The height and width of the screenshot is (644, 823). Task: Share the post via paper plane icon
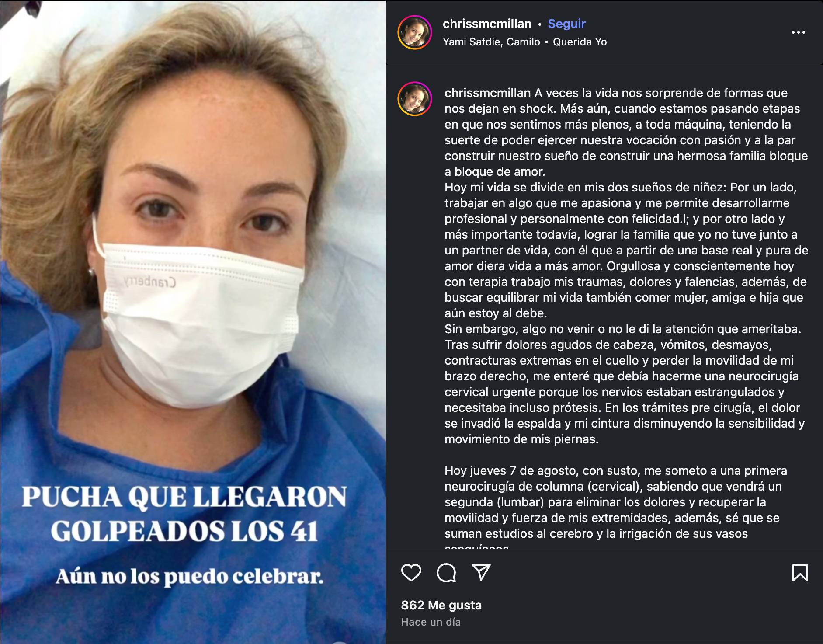tap(481, 572)
